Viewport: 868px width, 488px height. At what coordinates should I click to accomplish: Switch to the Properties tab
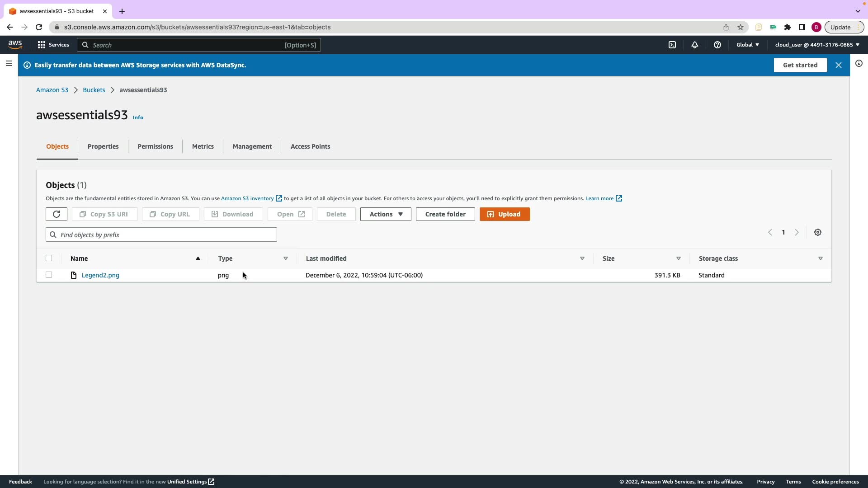pos(103,146)
